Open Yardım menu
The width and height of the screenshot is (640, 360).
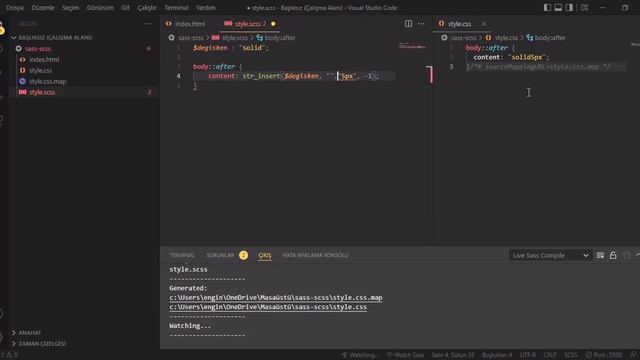pyautogui.click(x=205, y=7)
